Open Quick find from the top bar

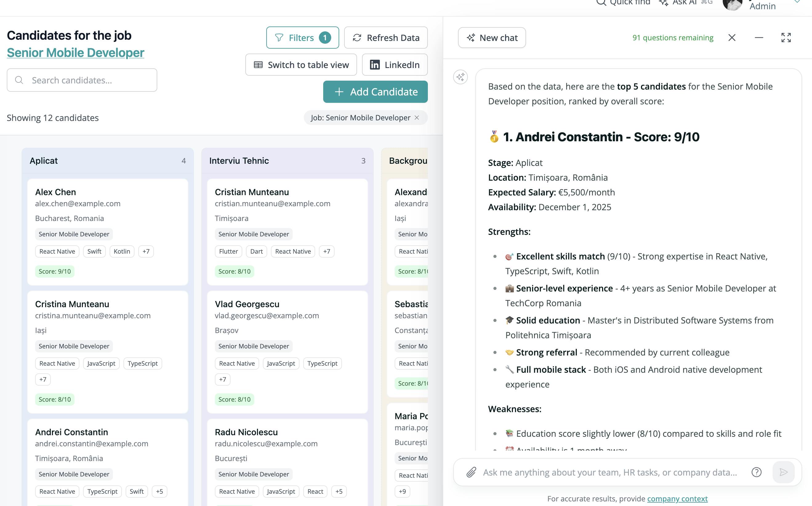(623, 3)
